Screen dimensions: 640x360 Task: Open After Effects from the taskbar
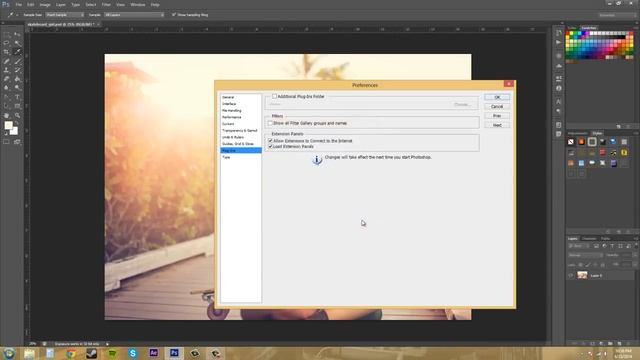click(153, 353)
